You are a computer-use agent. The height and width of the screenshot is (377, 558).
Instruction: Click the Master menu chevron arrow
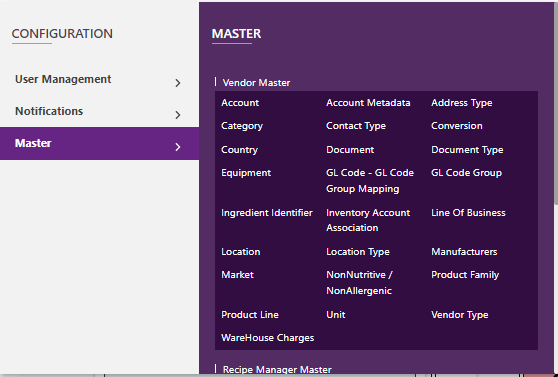pyautogui.click(x=178, y=147)
